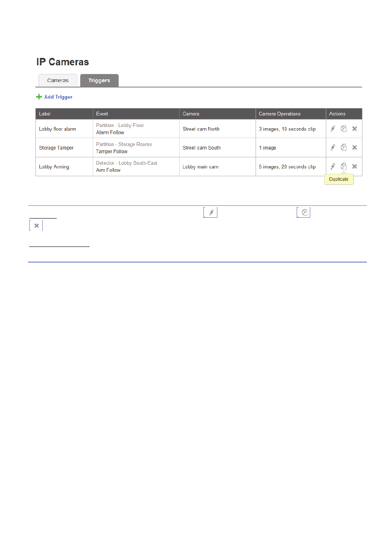The width and height of the screenshot is (392, 555).
Task: Select the Storage Tamper label cell
Action: 56,148
